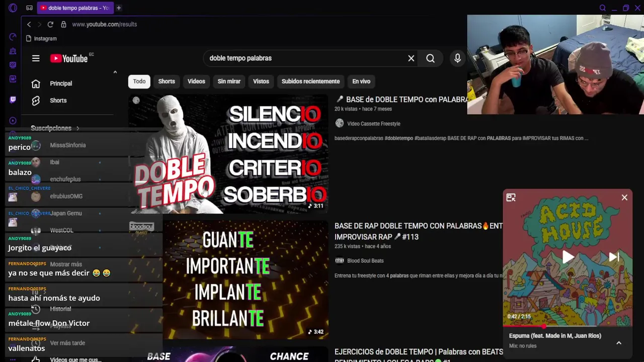
Task: Open GX Cleaner broom icon in sidebar
Action: tap(13, 51)
